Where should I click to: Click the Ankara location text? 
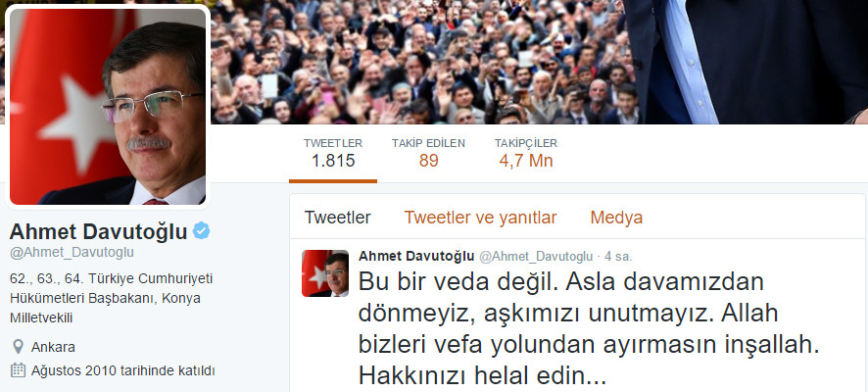[x=53, y=348]
